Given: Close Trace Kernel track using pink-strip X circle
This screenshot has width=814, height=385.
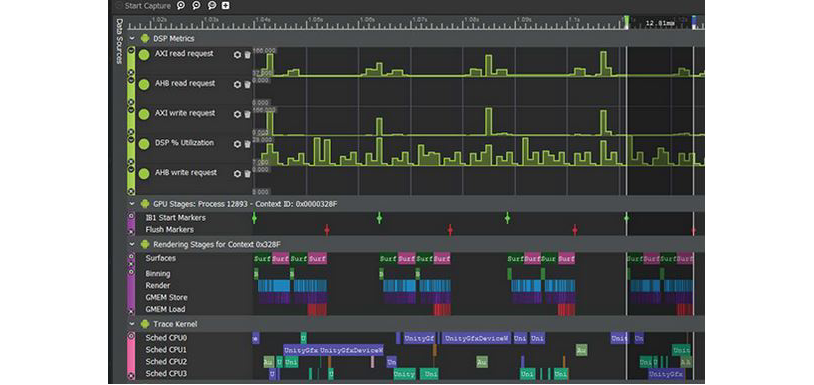Looking at the screenshot, I should point(131,375).
